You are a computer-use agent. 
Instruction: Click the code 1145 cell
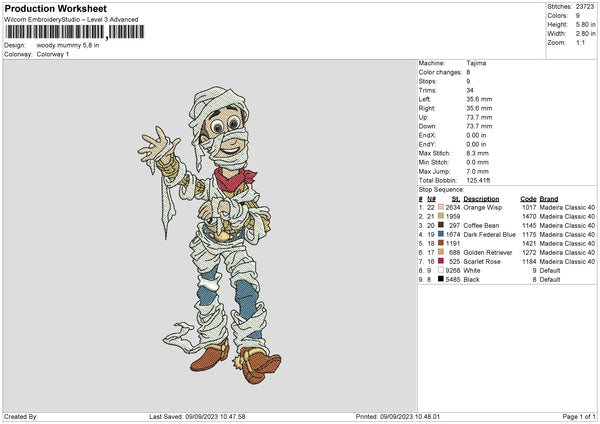(529, 225)
